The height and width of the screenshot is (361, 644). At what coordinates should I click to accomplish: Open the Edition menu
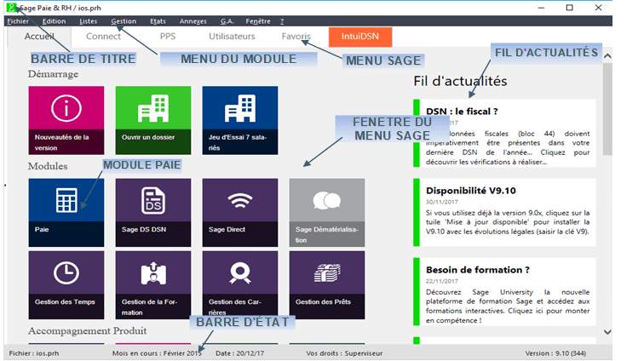54,21
